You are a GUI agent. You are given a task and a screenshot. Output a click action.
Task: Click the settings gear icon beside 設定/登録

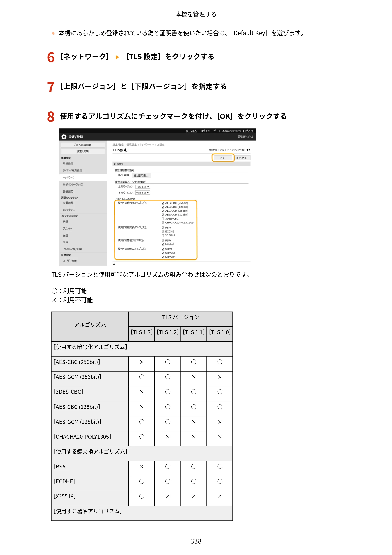(x=64, y=137)
